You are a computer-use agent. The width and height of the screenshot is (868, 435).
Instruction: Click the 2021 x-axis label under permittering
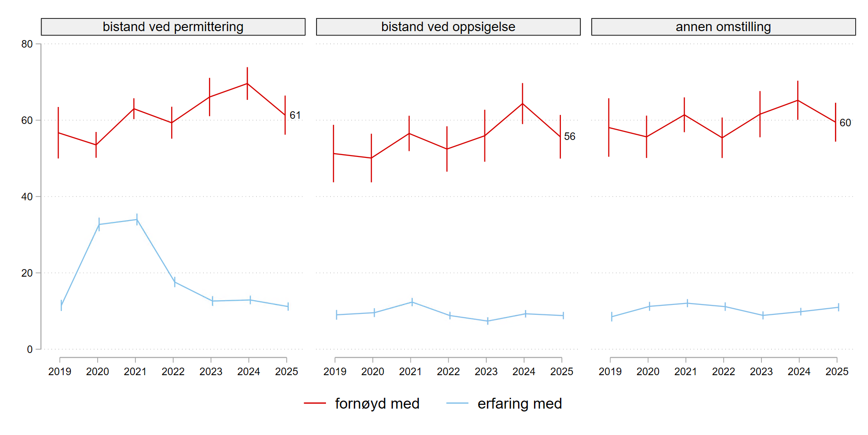pyautogui.click(x=135, y=372)
